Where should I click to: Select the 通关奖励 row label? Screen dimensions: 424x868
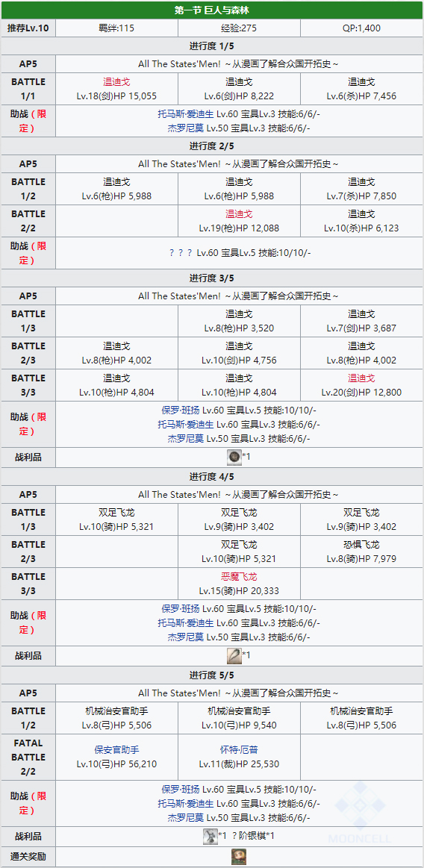click(29, 857)
